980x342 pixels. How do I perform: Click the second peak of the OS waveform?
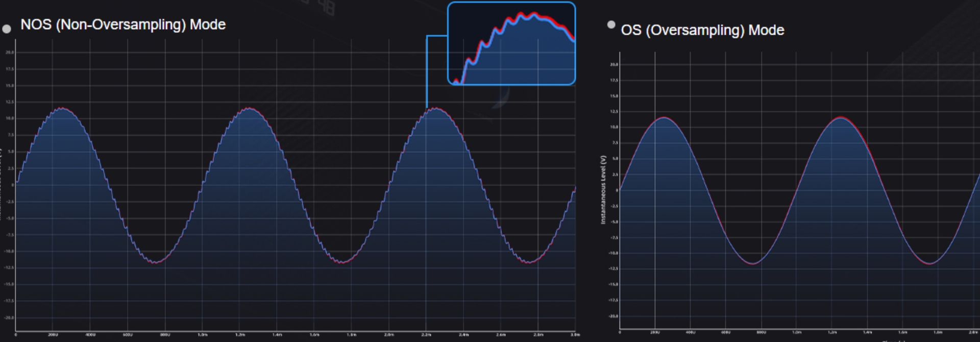841,118
